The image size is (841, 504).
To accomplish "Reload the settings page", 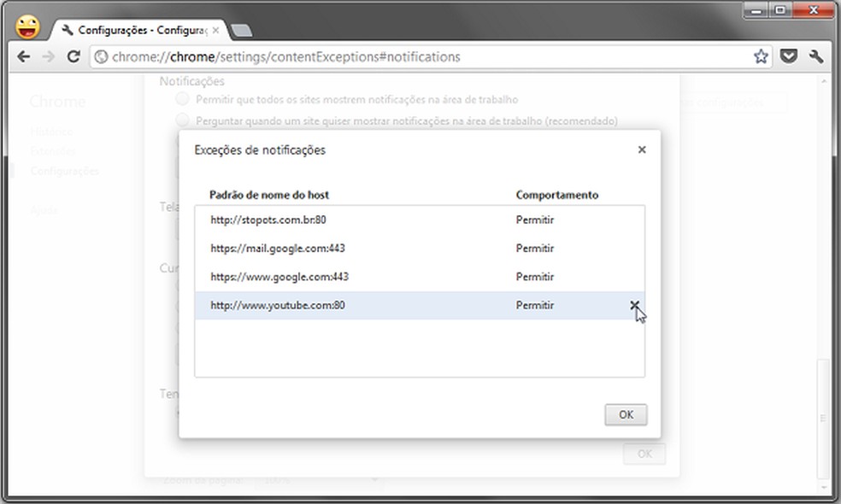I will tap(74, 56).
